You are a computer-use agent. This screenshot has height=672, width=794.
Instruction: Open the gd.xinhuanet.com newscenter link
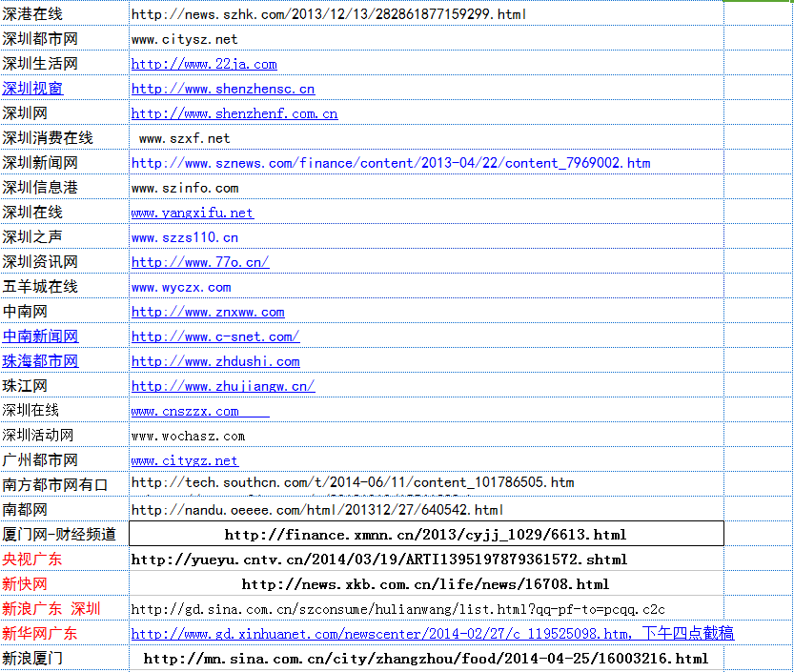(433, 634)
